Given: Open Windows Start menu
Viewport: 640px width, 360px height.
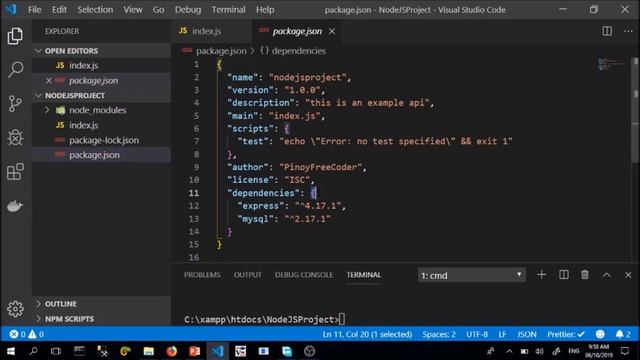Looking at the screenshot, I should (11, 351).
